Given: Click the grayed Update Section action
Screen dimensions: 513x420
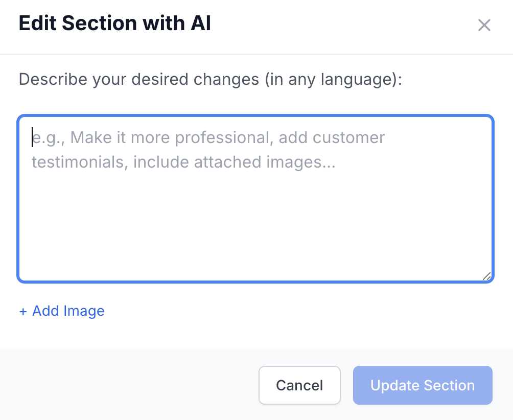Looking at the screenshot, I should pos(422,385).
